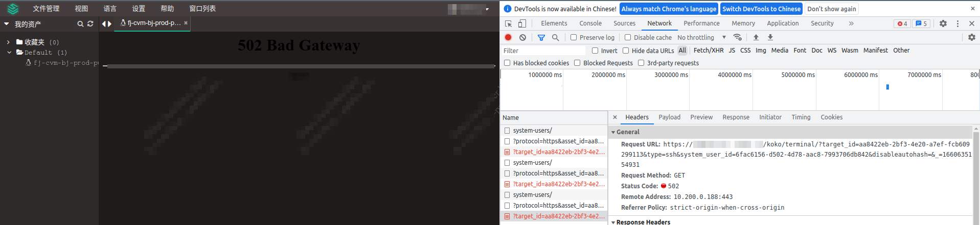Check the Invert filter checkbox
This screenshot has height=225, width=980.
tap(595, 51)
